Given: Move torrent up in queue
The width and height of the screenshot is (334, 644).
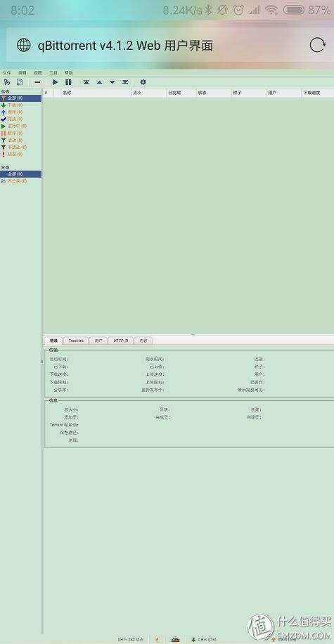Looking at the screenshot, I should tap(99, 82).
